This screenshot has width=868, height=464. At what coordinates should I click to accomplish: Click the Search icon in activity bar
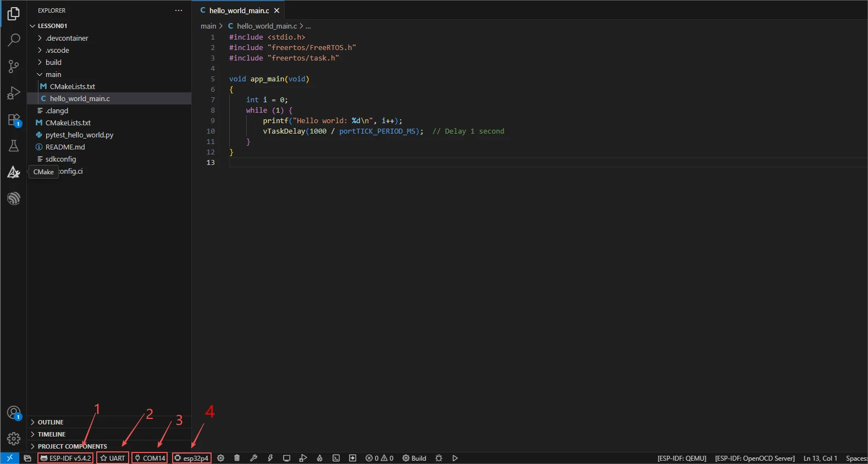(x=14, y=40)
